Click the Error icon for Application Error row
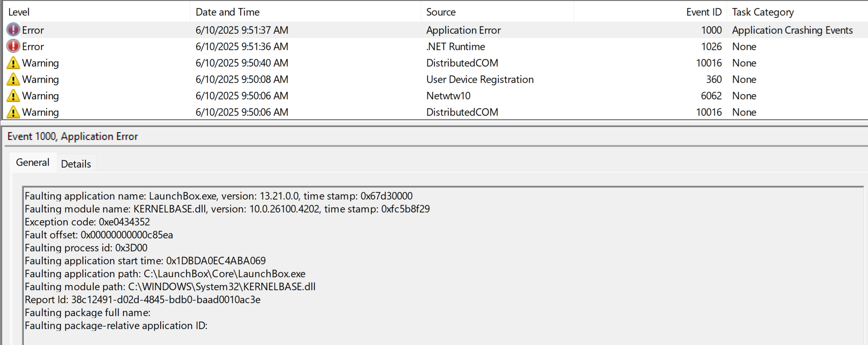This screenshot has height=345, width=868. point(13,30)
